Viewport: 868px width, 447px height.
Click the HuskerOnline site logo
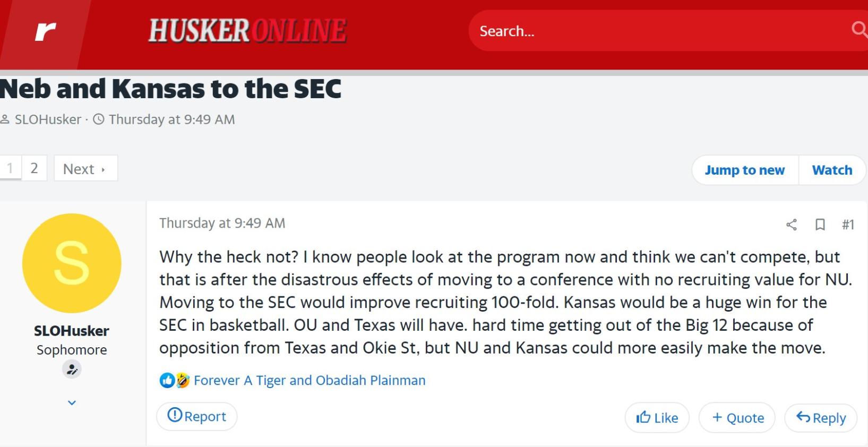[247, 30]
